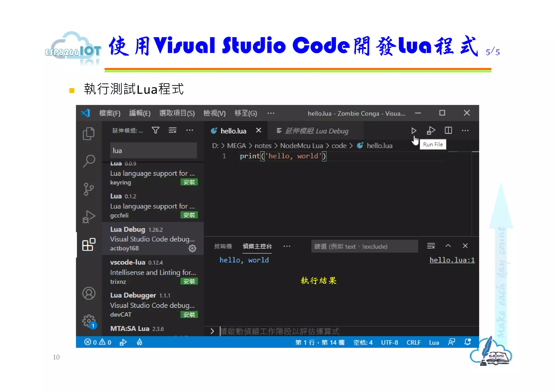The width and height of the screenshot is (555, 392).
Task: Click MEGA in the breadcrumb path
Action: [236, 146]
